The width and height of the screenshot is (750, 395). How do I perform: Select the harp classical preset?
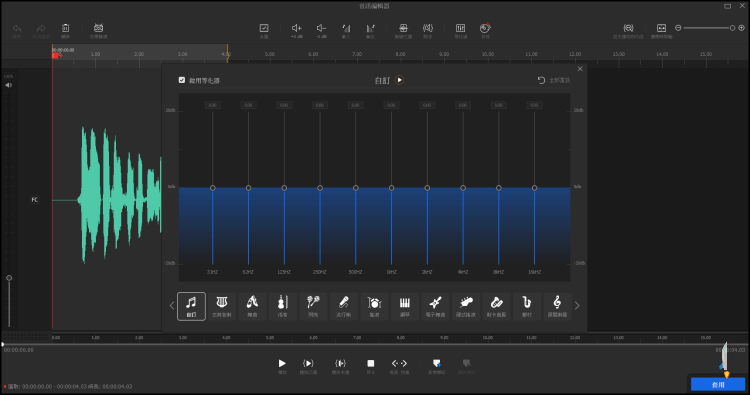coord(221,306)
